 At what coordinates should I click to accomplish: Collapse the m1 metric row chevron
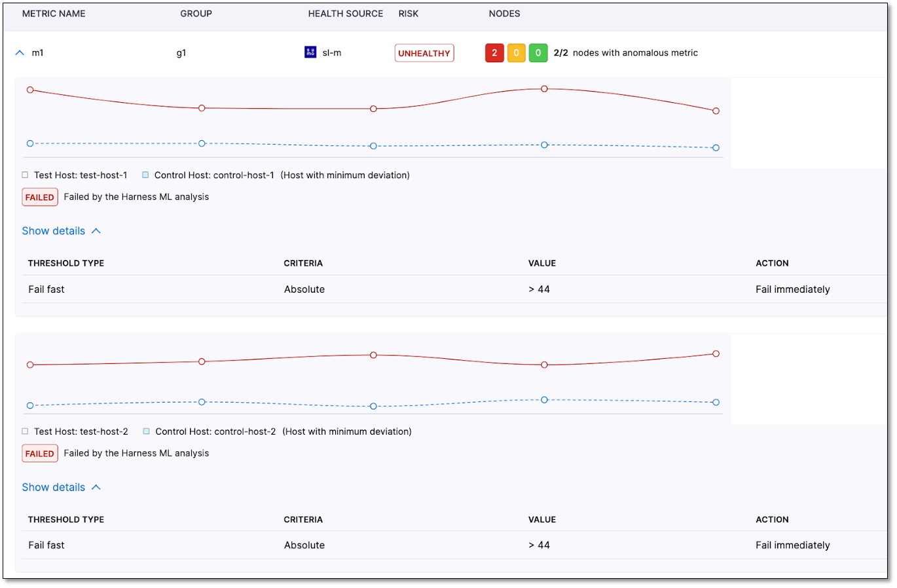coord(20,53)
